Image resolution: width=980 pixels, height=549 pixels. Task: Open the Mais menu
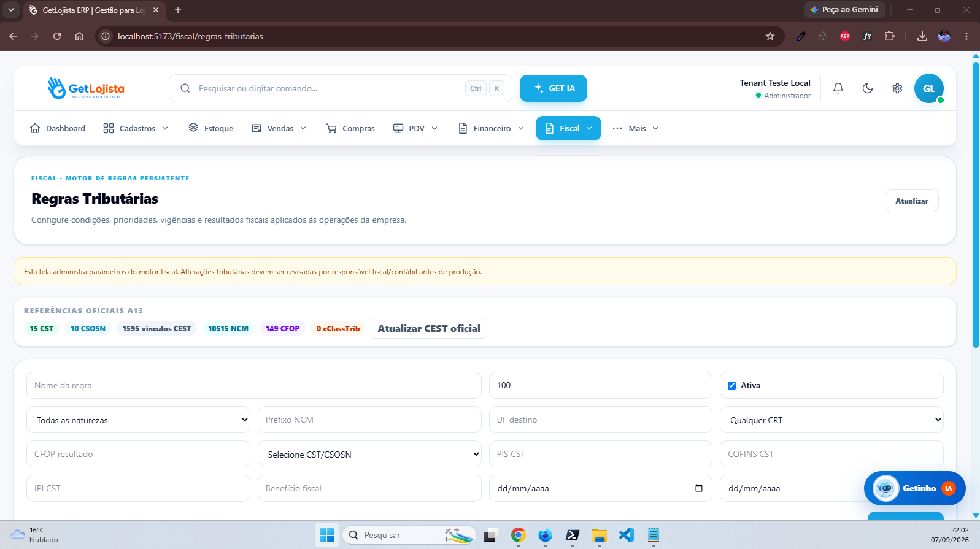tap(635, 128)
